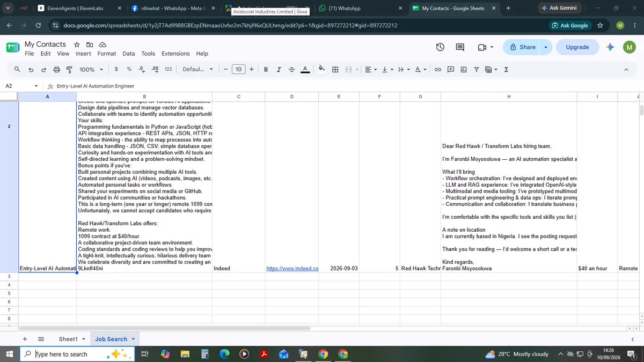Screen dimensions: 644x362
Task: Create a filter
Action: coord(476,69)
